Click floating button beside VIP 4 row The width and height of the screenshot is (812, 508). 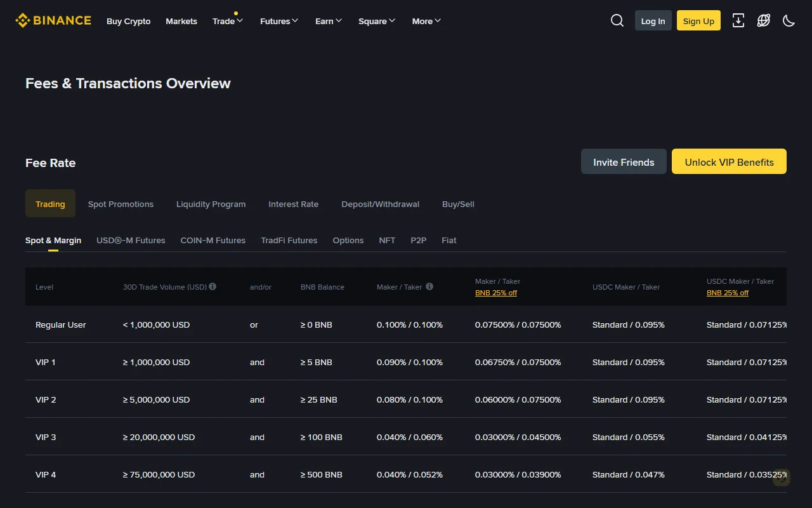point(782,478)
